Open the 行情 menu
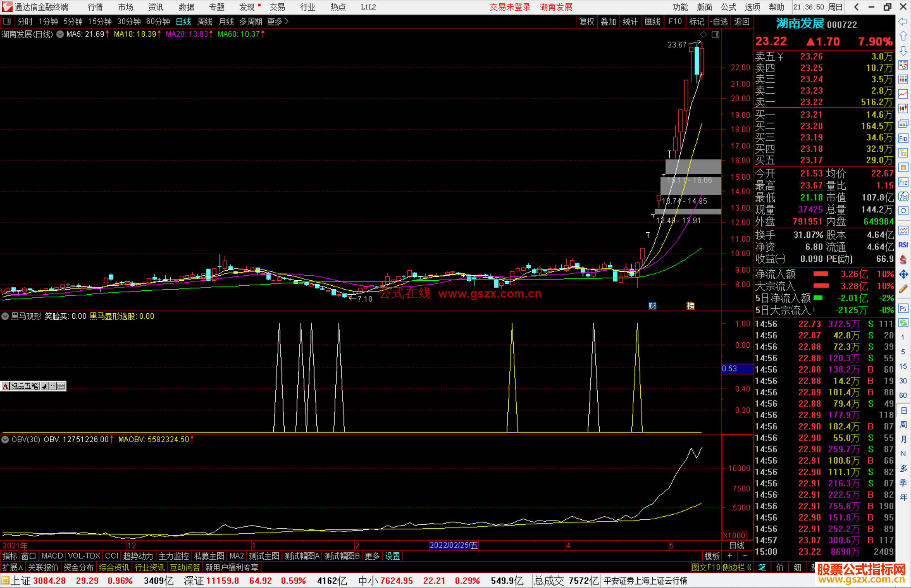 point(95,7)
